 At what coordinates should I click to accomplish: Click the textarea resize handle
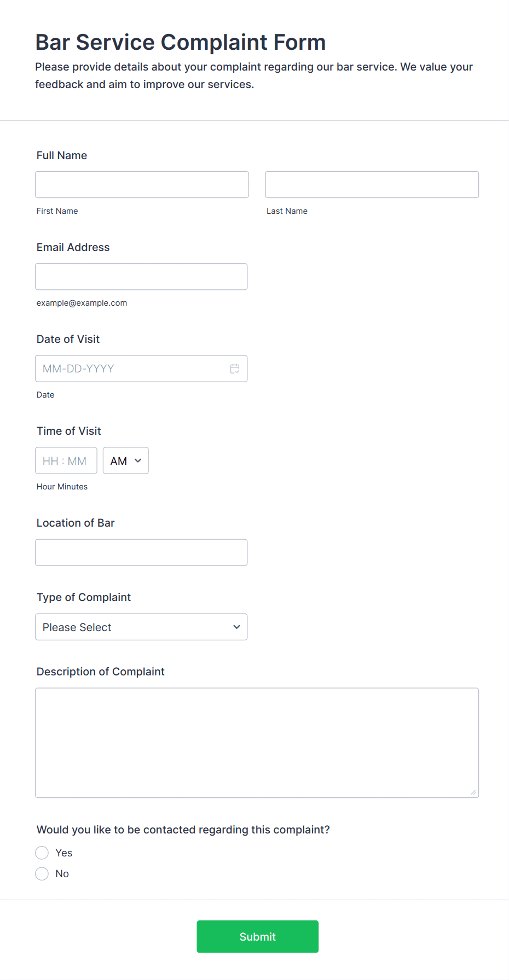point(473,791)
